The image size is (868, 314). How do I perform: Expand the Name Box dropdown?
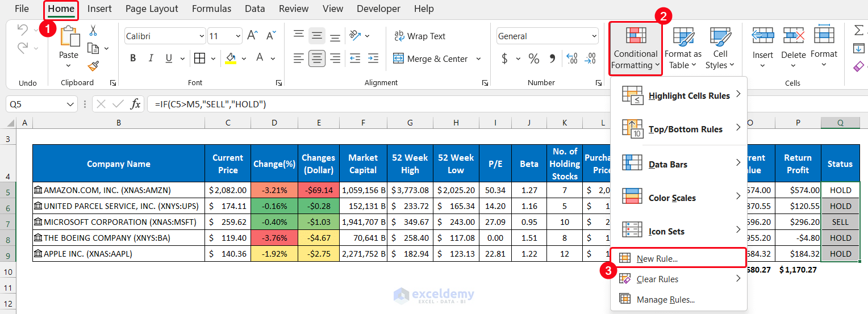[x=71, y=104]
